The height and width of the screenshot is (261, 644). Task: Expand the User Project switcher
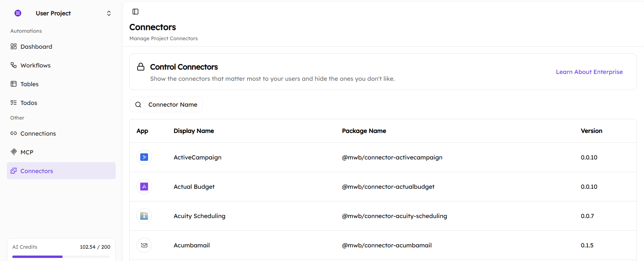pyautogui.click(x=109, y=13)
